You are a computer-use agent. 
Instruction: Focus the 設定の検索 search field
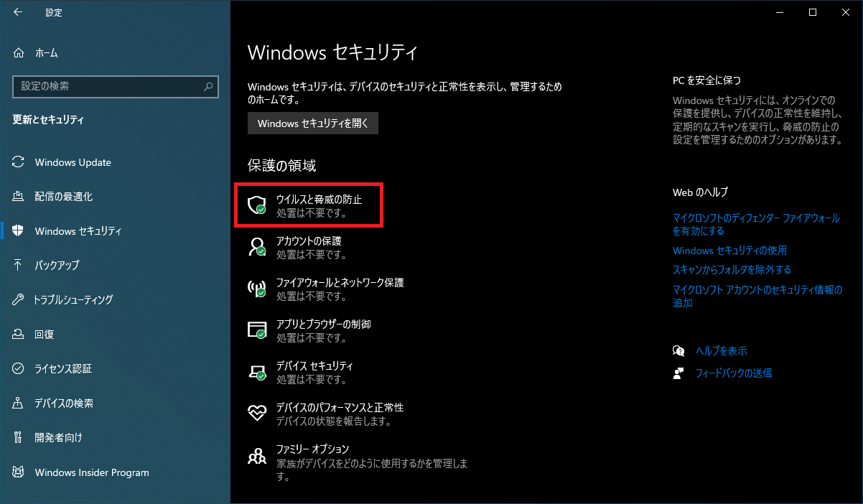point(116,86)
